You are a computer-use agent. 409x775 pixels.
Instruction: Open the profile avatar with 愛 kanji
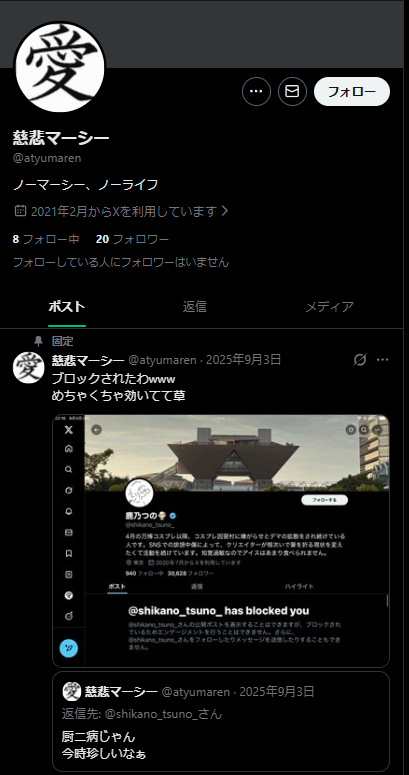(x=59, y=67)
